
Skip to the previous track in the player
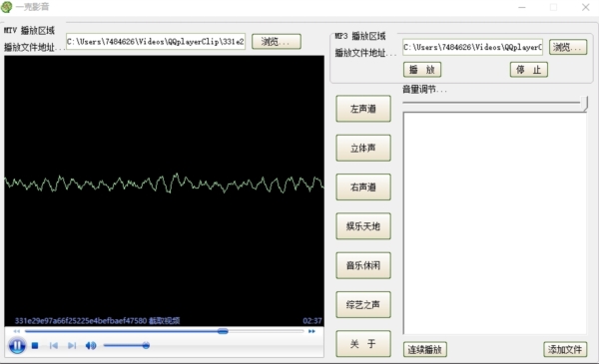tap(54, 346)
